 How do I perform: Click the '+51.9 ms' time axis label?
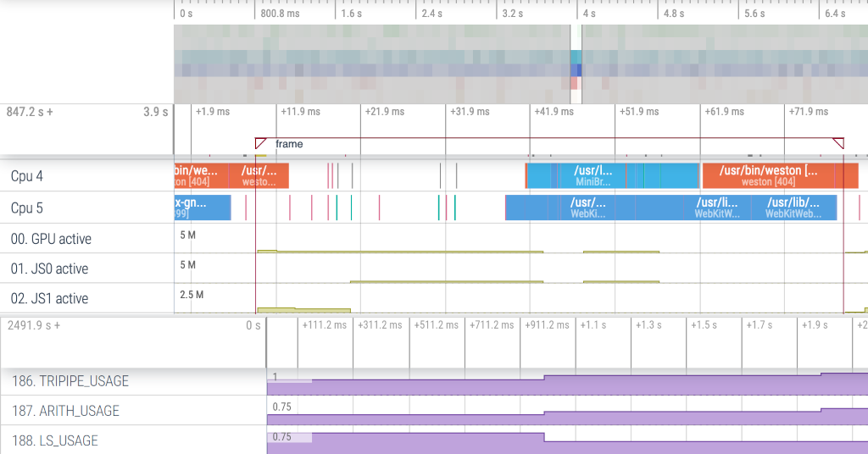(x=639, y=112)
